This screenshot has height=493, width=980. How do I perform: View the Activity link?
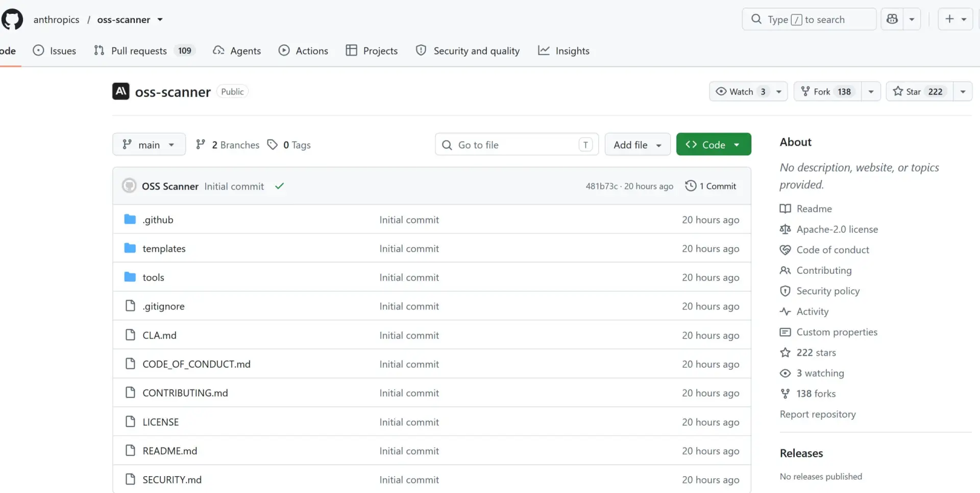pyautogui.click(x=804, y=311)
